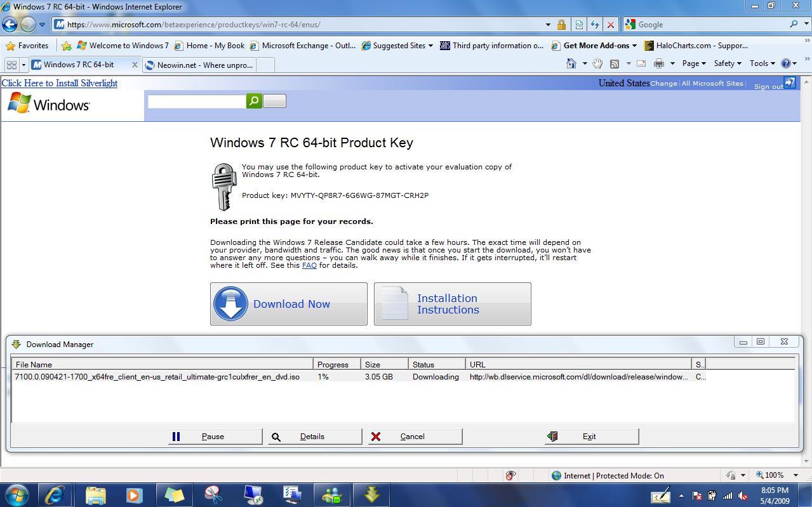
Task: Click the Read Mail envelope icon
Action: tap(641, 63)
